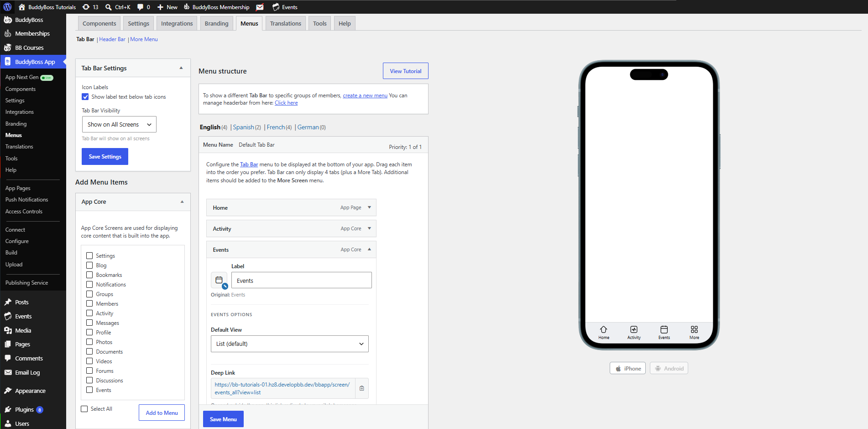Open the BuddyBoss Tutorials home icon

click(x=22, y=7)
